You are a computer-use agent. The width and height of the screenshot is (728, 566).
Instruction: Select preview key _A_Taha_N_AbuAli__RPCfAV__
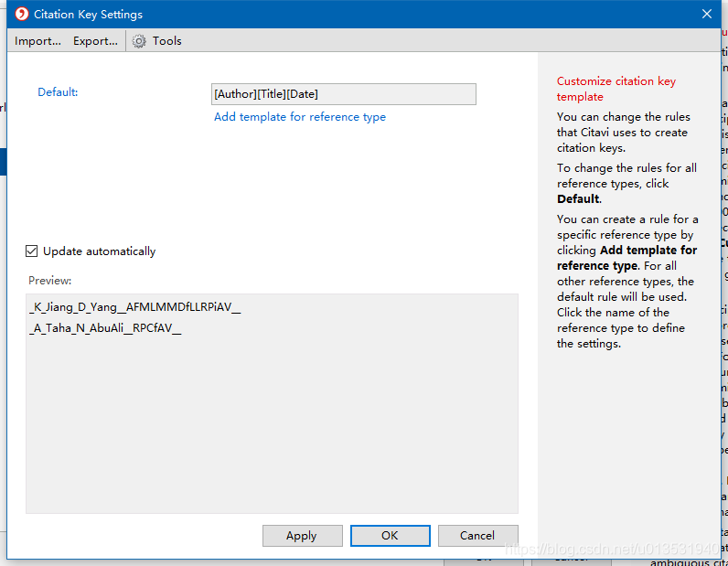click(x=105, y=328)
